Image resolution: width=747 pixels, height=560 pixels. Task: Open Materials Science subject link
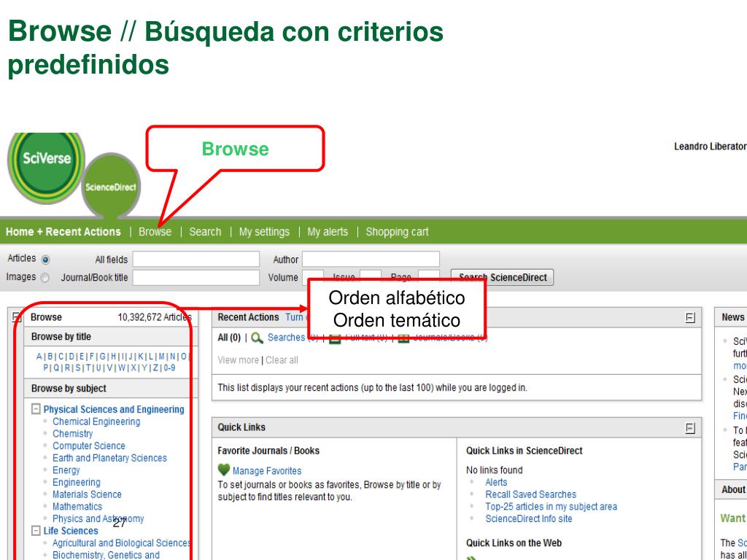point(87,494)
